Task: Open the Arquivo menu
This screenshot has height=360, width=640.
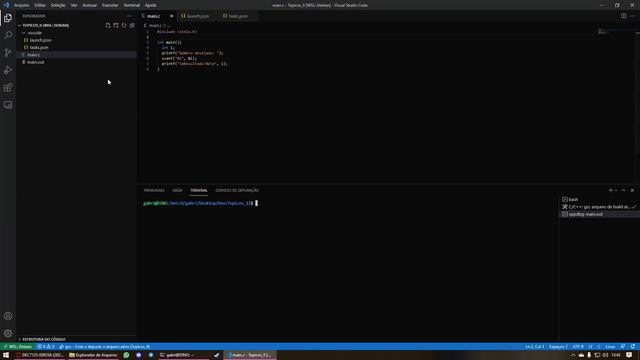Action: tap(22, 5)
